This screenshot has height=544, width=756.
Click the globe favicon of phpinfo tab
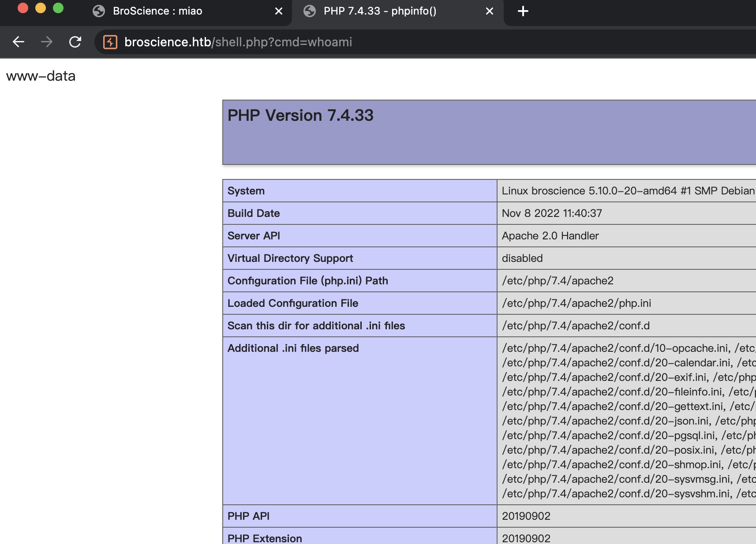pyautogui.click(x=310, y=11)
